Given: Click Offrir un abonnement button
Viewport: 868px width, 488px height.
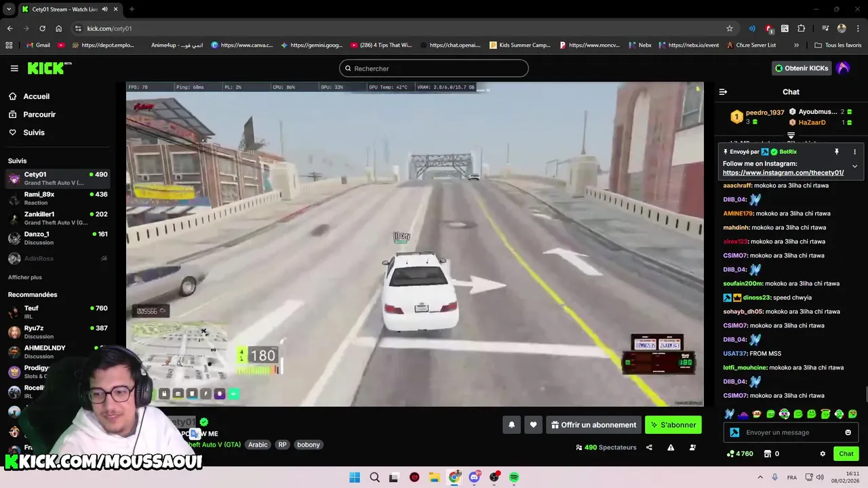Looking at the screenshot, I should (x=594, y=425).
